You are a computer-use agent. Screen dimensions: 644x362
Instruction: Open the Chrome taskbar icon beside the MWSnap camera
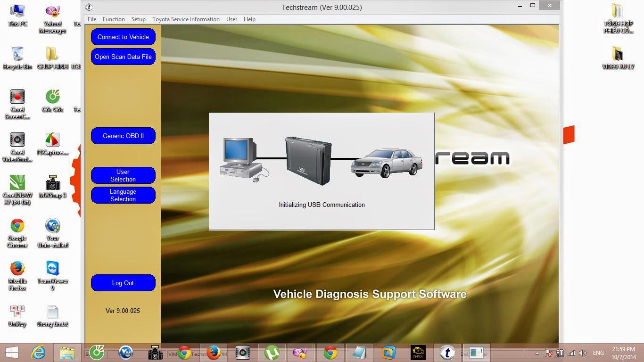click(x=184, y=353)
